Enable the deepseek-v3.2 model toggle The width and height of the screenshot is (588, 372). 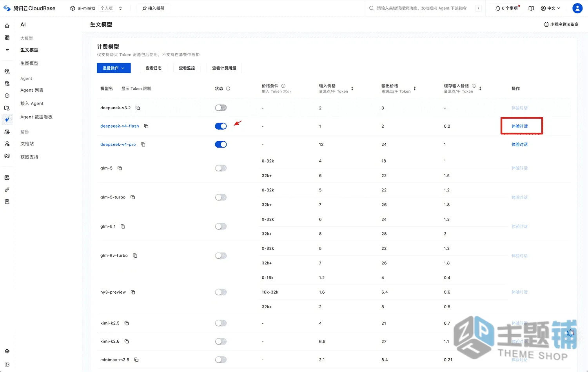click(221, 108)
